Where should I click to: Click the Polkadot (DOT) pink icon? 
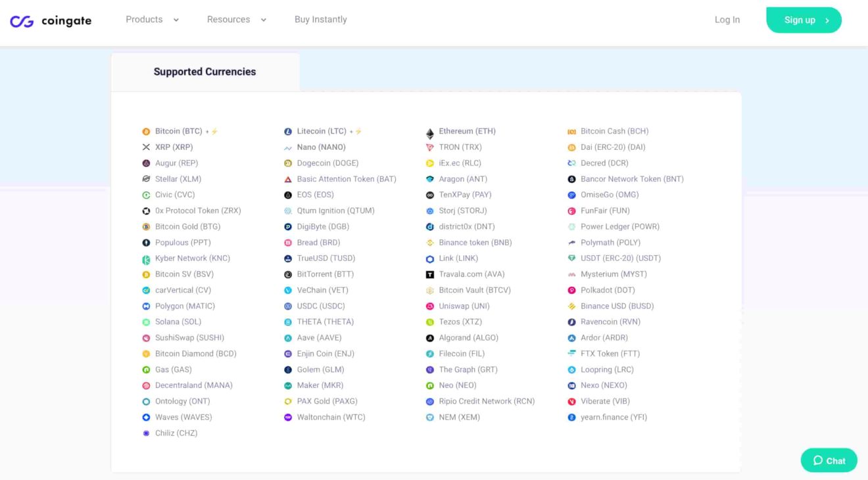pyautogui.click(x=571, y=291)
